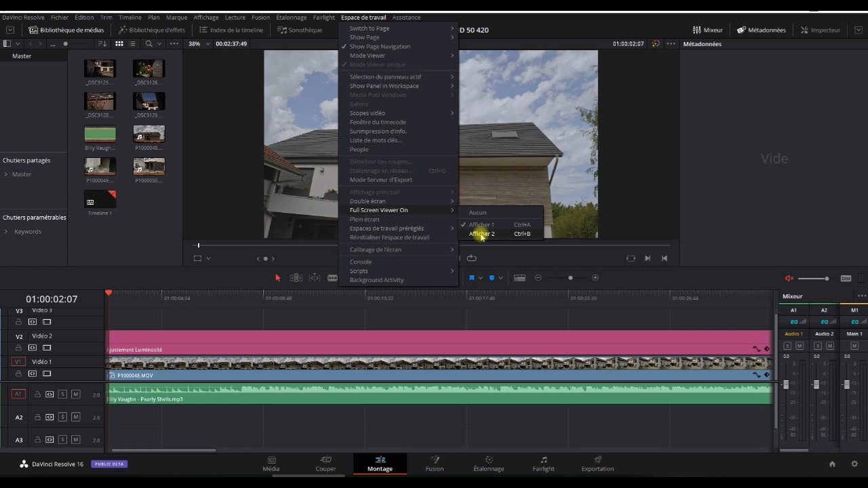Click the timeline zoom-out minus icon

(538, 278)
